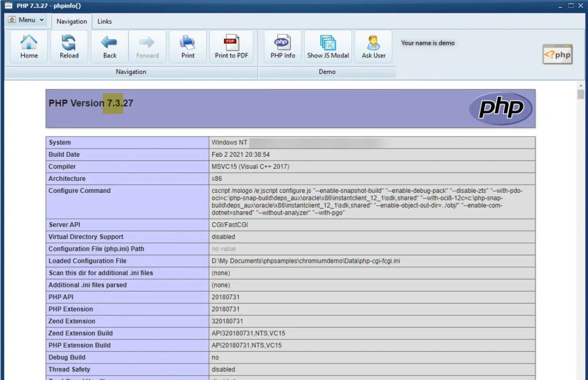This screenshot has width=588, height=380.
Task: Export page with Print to PDF
Action: tap(231, 46)
